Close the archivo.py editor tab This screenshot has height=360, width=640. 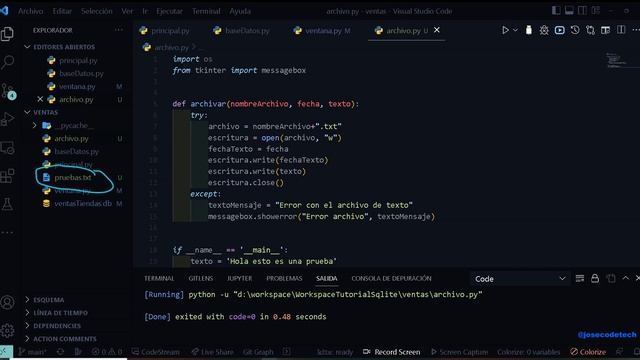point(437,30)
